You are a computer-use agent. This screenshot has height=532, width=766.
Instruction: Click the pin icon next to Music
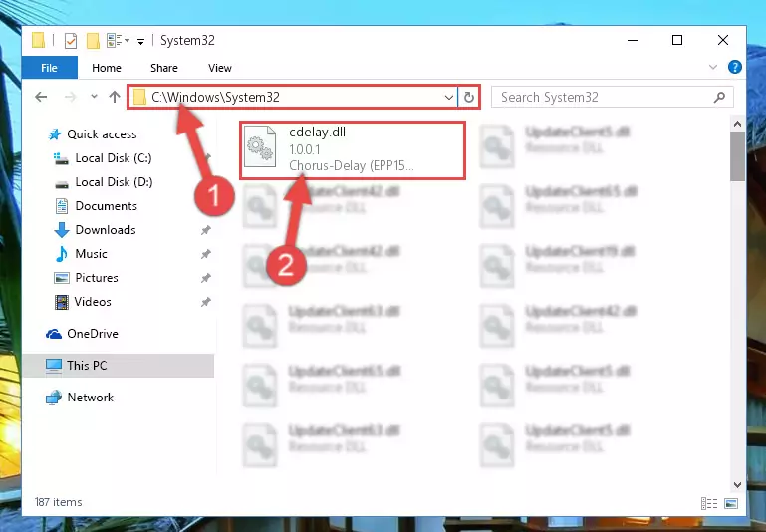click(x=206, y=254)
